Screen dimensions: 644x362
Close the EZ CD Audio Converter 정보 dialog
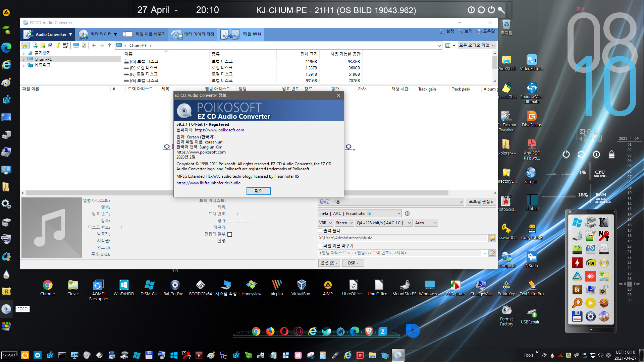[x=339, y=96]
